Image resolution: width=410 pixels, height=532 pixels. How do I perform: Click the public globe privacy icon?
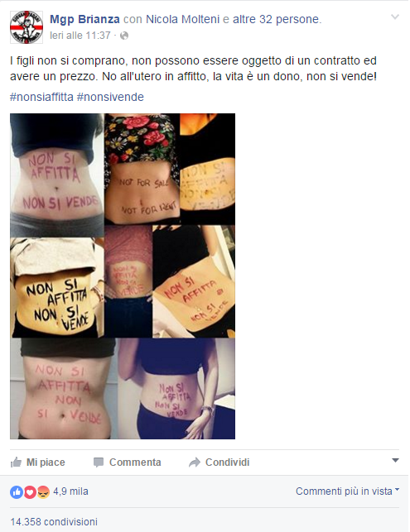coord(124,36)
